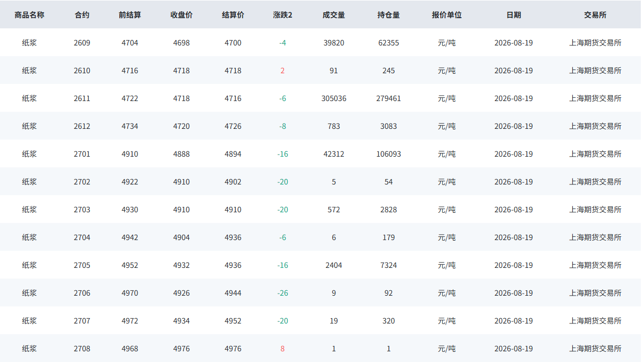Click open interest 320

[388, 321]
